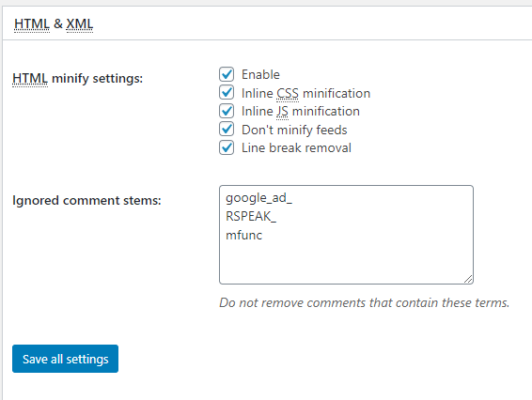Click the empty area below mfunc in the textarea
Screen dimensions: 532x400
(346, 261)
